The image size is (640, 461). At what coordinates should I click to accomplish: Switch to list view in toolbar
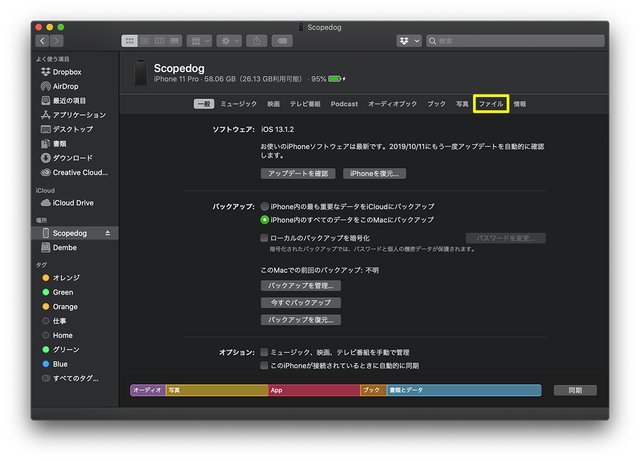pos(144,41)
